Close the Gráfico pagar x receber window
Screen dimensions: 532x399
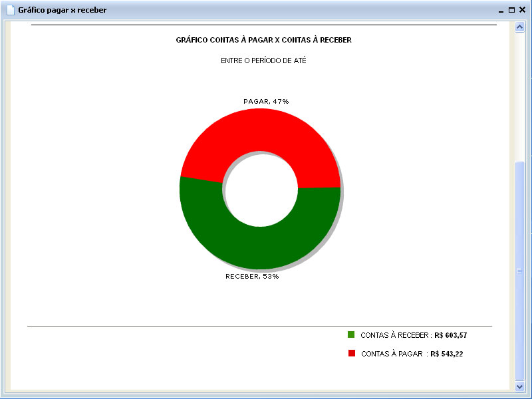tap(522, 10)
